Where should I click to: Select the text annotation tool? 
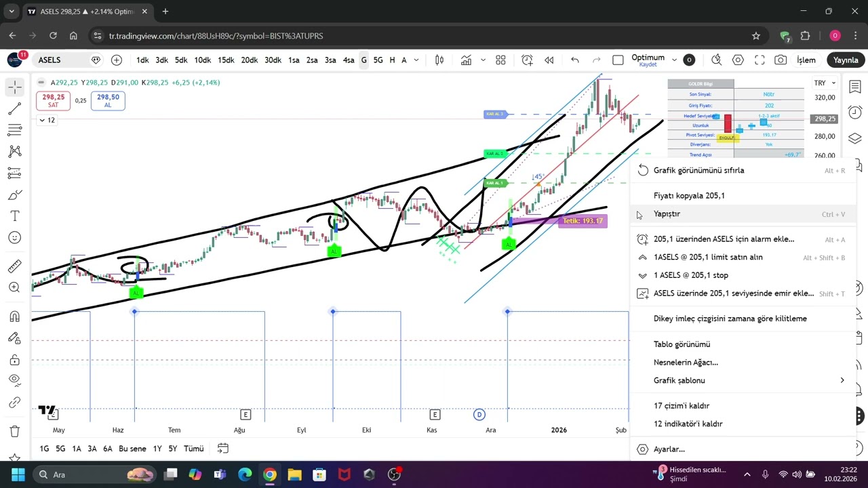15,216
